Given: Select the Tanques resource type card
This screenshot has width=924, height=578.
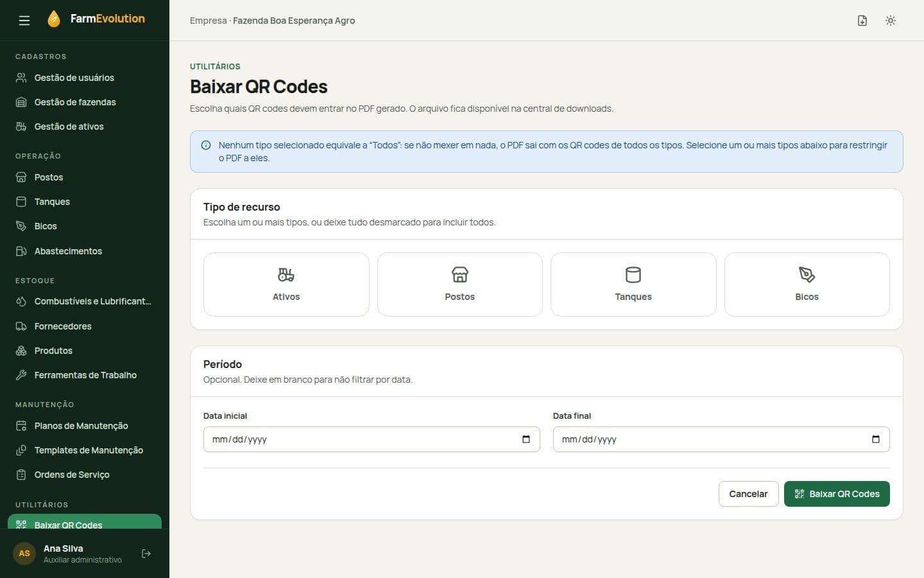Looking at the screenshot, I should click(x=633, y=285).
